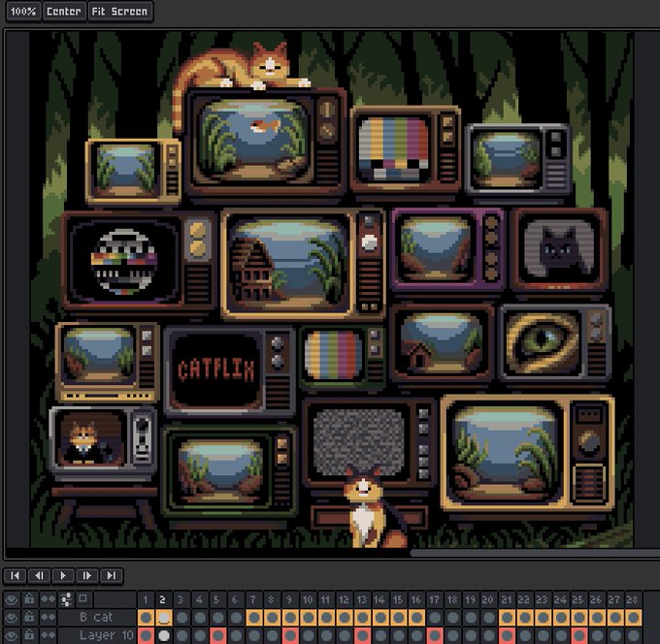This screenshot has height=644, width=660.
Task: Select Layer 10 cel at frame 2
Action: pos(164,635)
